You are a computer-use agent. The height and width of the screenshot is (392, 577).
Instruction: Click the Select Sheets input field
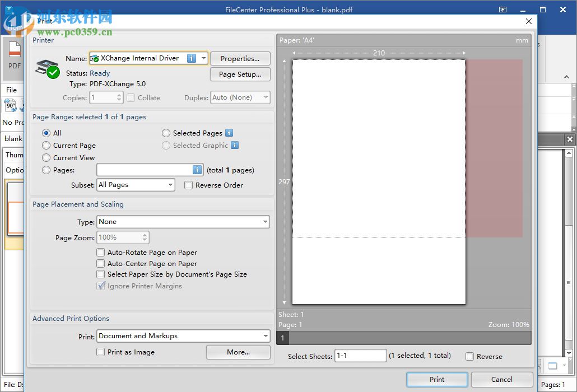[360, 356]
